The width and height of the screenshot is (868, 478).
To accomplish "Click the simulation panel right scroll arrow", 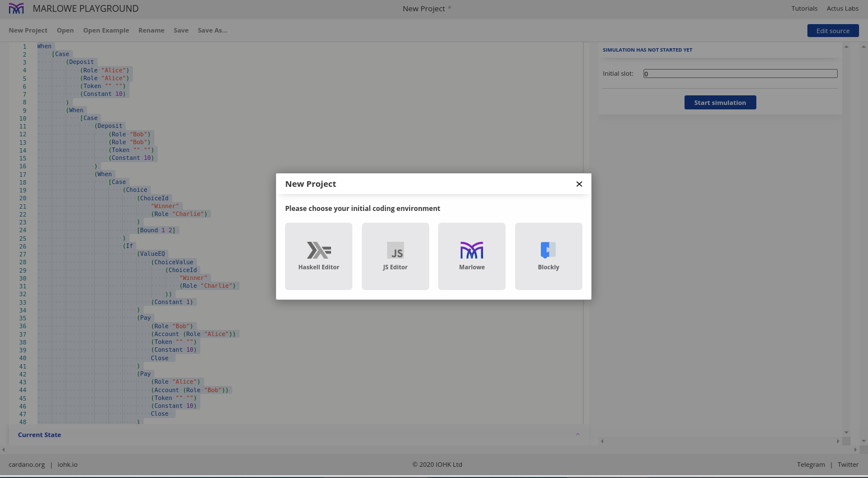I will coord(838,442).
